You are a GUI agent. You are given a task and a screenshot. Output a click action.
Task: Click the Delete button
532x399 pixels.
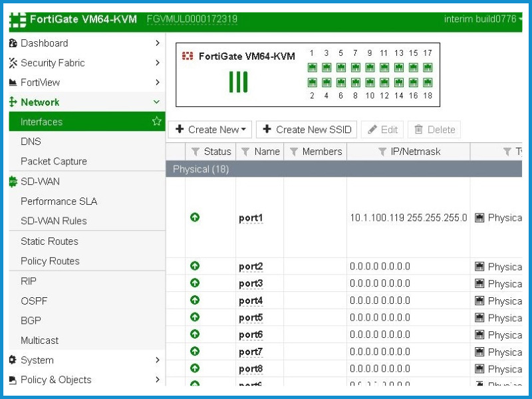click(x=434, y=130)
